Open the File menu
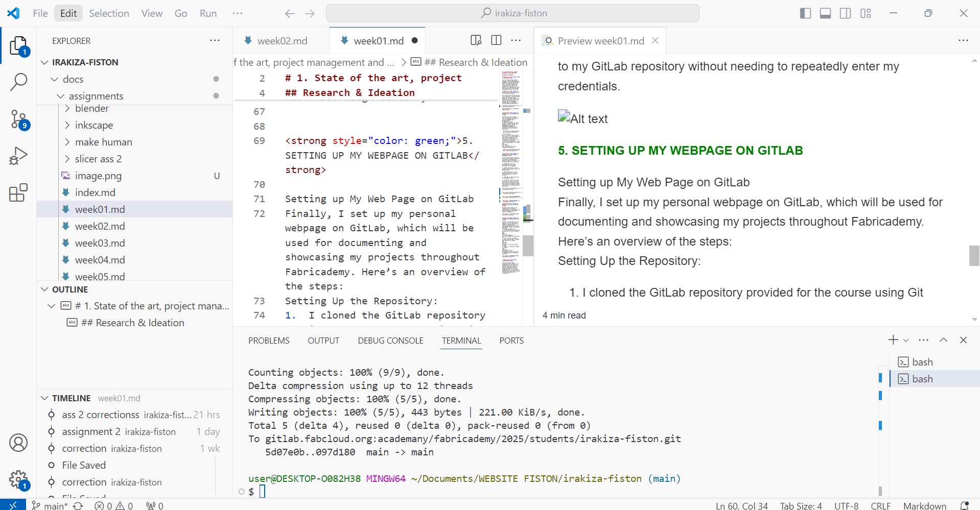This screenshot has height=510, width=980. [40, 13]
